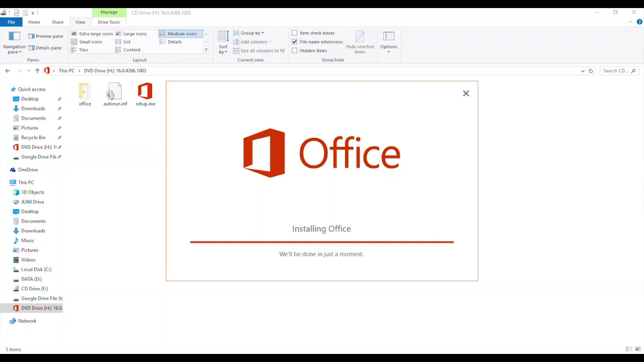Open the File menu
The width and height of the screenshot is (644, 362).
(11, 22)
